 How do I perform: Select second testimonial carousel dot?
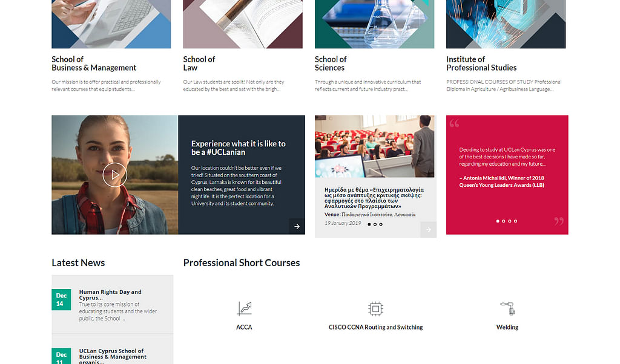point(504,221)
